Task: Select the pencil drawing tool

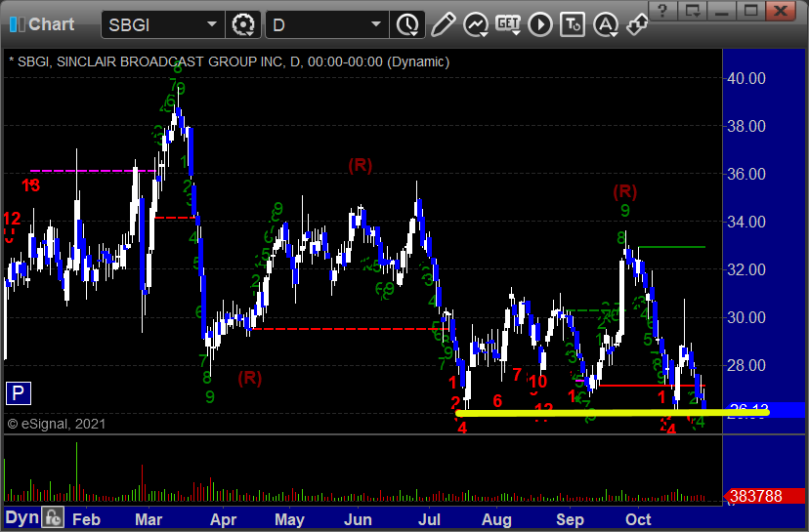Action: [444, 24]
